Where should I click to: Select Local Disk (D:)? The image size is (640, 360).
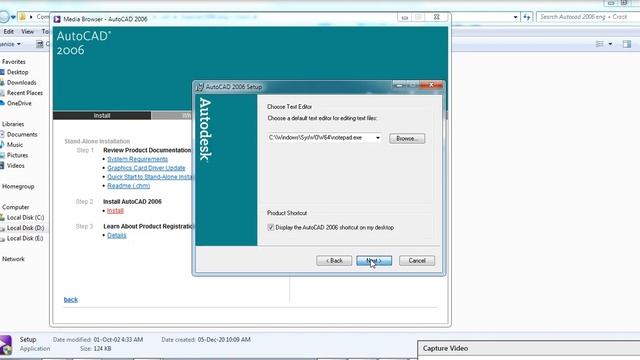25,228
